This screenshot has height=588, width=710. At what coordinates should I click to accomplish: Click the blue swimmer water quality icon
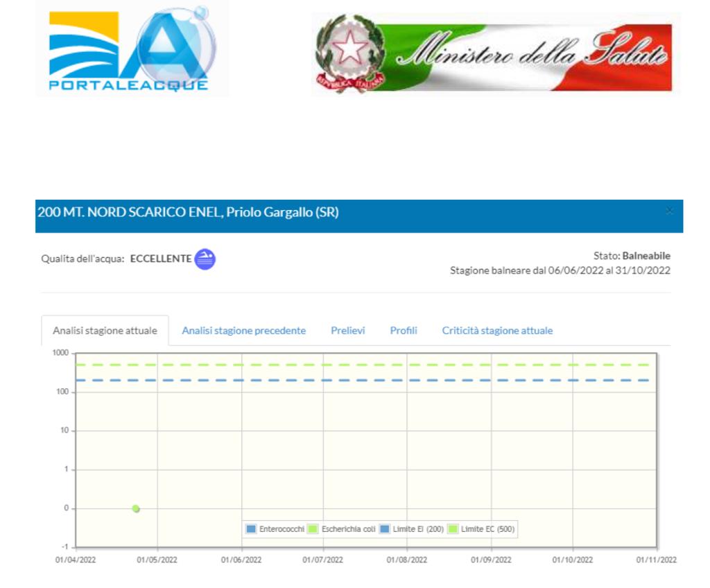click(205, 259)
